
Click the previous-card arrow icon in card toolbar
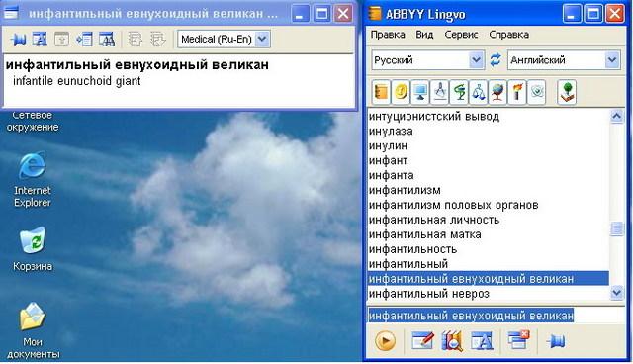click(x=136, y=40)
